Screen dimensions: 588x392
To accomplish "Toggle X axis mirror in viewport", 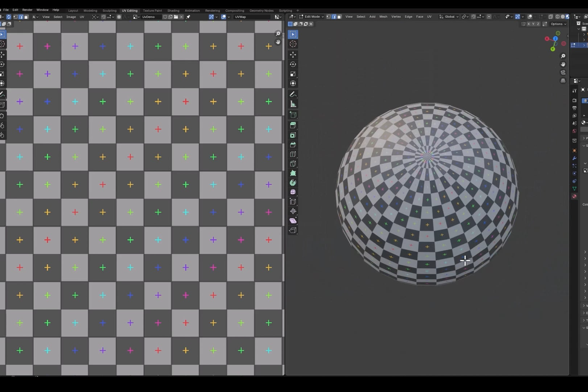I will click(528, 24).
